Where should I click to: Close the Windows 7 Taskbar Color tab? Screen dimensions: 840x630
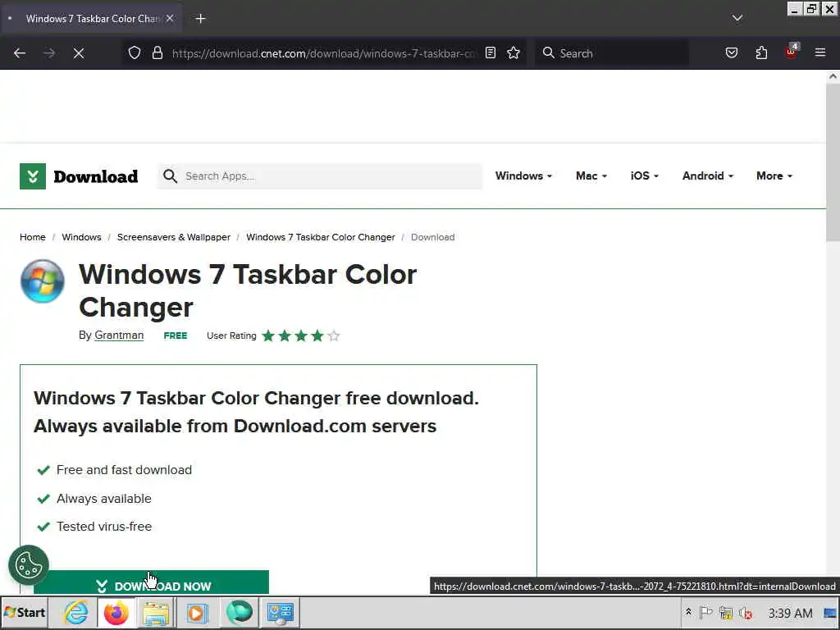pyautogui.click(x=170, y=18)
